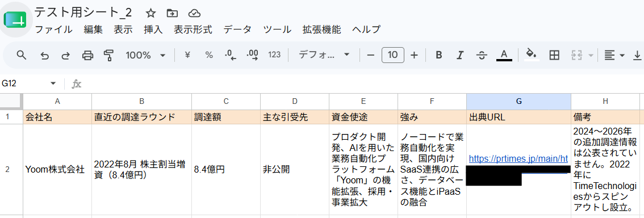Viewport: 644px width, 218px height.
Task: Star the テスト用シート_2 document
Action: coord(150,13)
